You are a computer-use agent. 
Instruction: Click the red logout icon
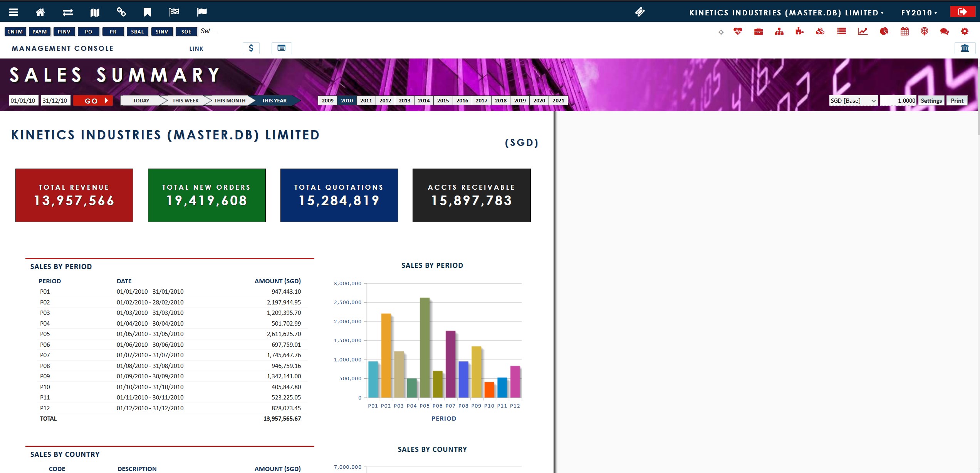point(962,12)
